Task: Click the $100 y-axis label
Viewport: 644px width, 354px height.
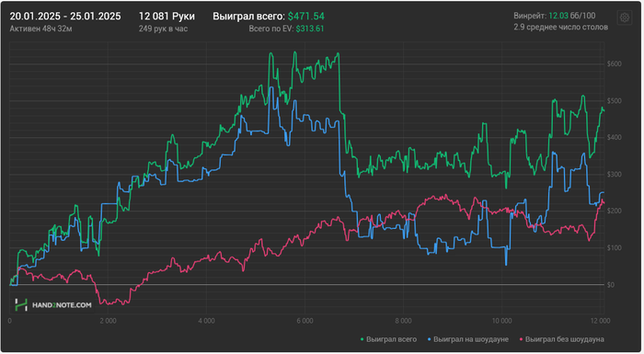Action: 614,248
